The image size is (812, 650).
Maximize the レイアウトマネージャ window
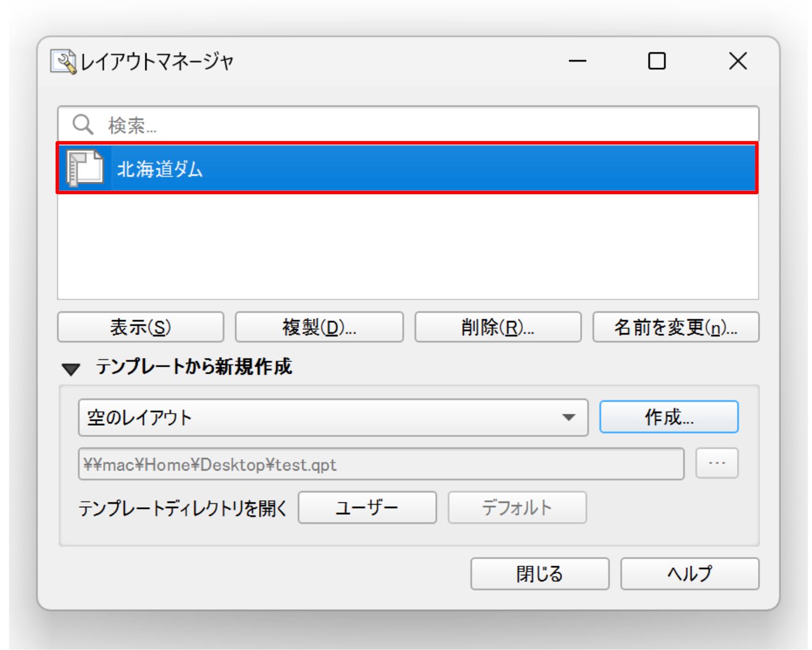coord(657,61)
